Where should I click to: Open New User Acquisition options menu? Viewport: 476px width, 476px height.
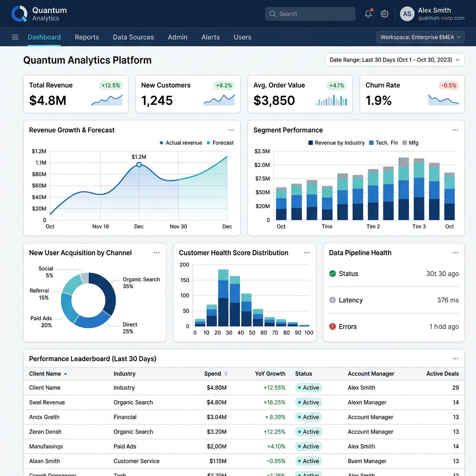(x=157, y=252)
